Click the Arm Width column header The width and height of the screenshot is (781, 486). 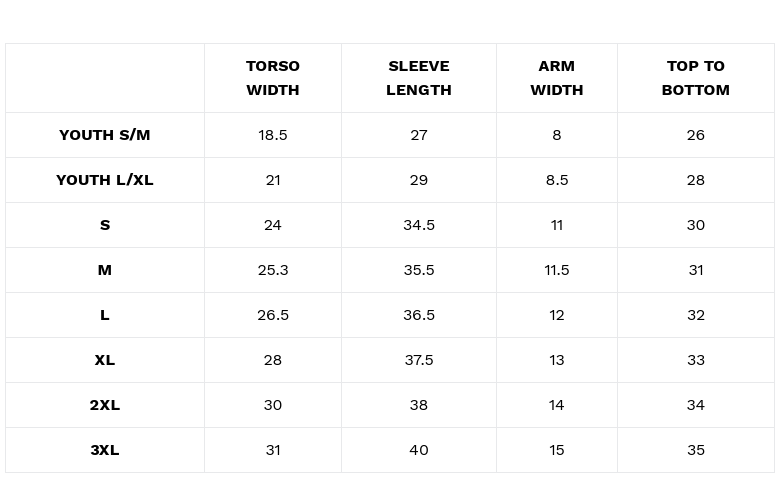tap(556, 78)
